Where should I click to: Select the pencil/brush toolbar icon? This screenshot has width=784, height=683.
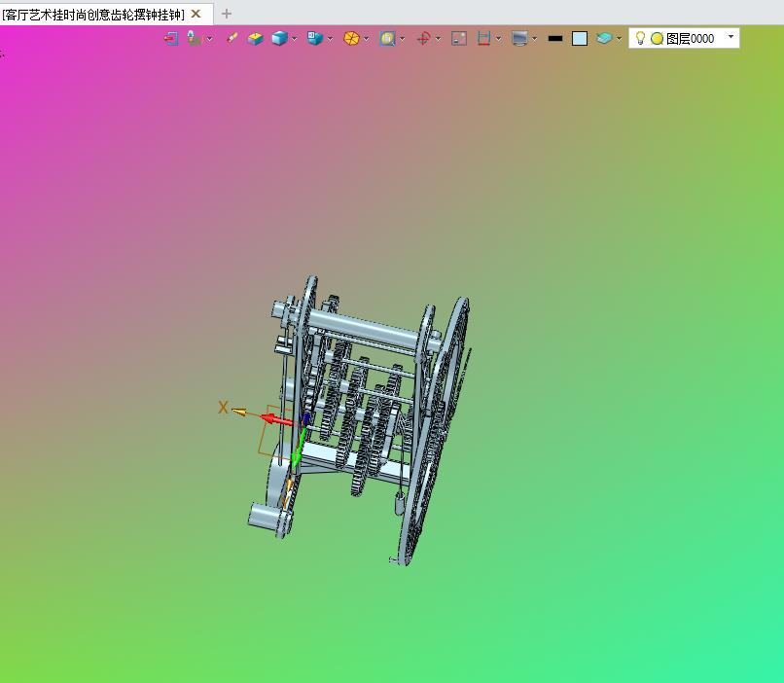click(x=232, y=38)
